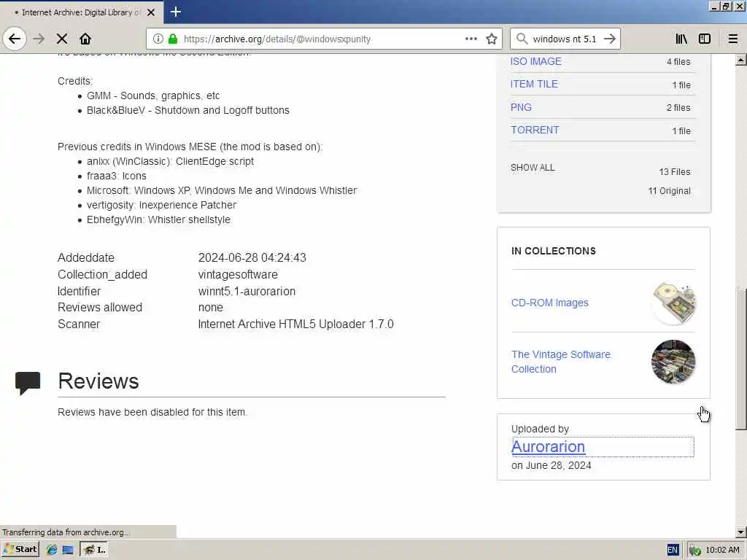Open The Vintage Software Collection link
This screenshot has height=560, width=747.
coord(561,362)
